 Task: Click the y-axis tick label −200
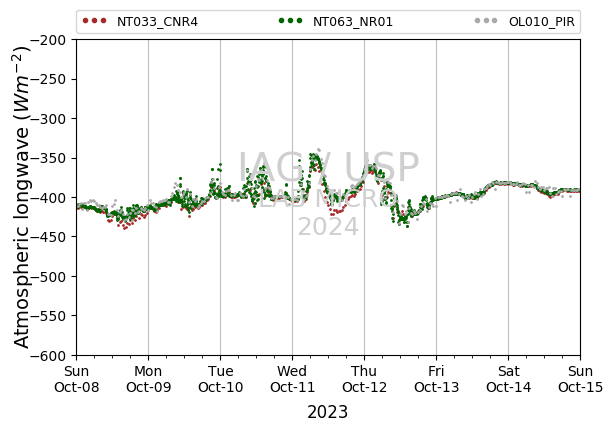(50, 40)
